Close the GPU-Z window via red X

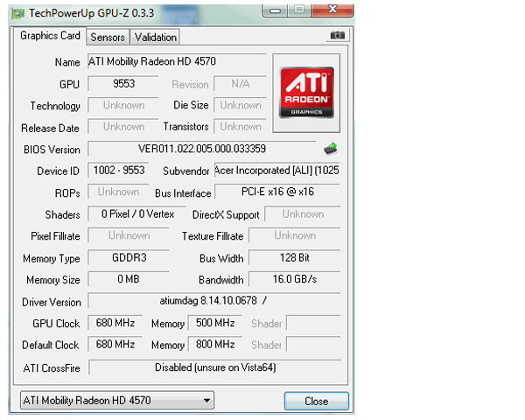[x=332, y=10]
